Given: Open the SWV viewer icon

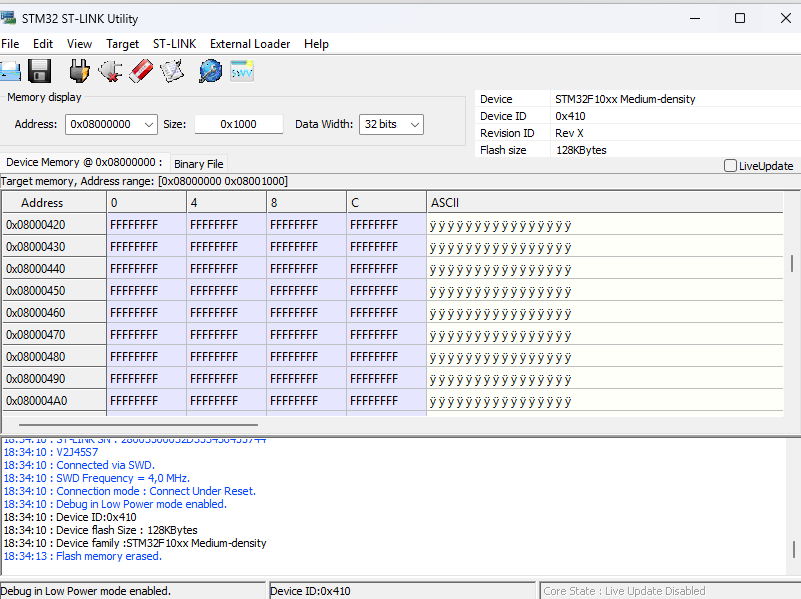Looking at the screenshot, I should click(x=242, y=71).
